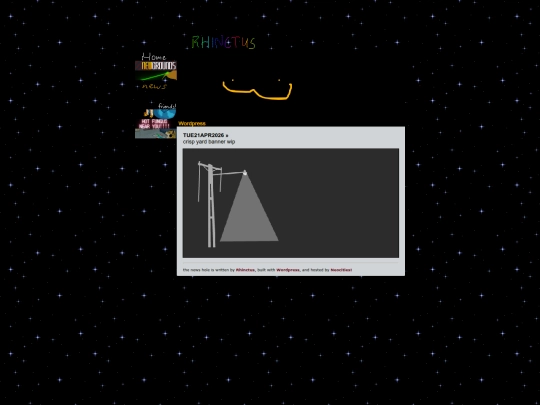Click the handwritten friends! label

[167, 106]
